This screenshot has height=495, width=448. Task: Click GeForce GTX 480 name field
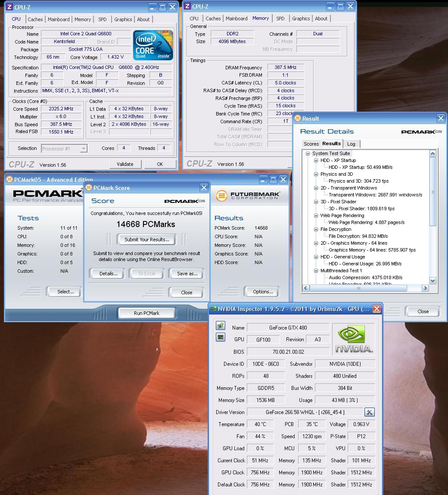click(x=288, y=328)
